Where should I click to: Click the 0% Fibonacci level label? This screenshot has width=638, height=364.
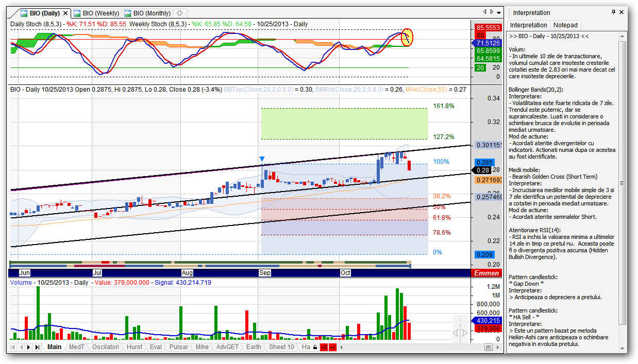[438, 252]
